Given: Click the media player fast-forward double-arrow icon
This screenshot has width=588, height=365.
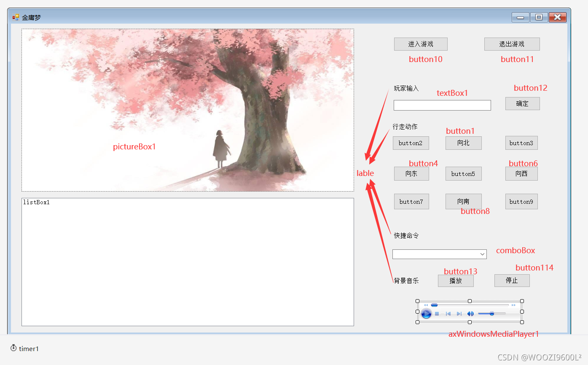Looking at the screenshot, I should (513, 305).
